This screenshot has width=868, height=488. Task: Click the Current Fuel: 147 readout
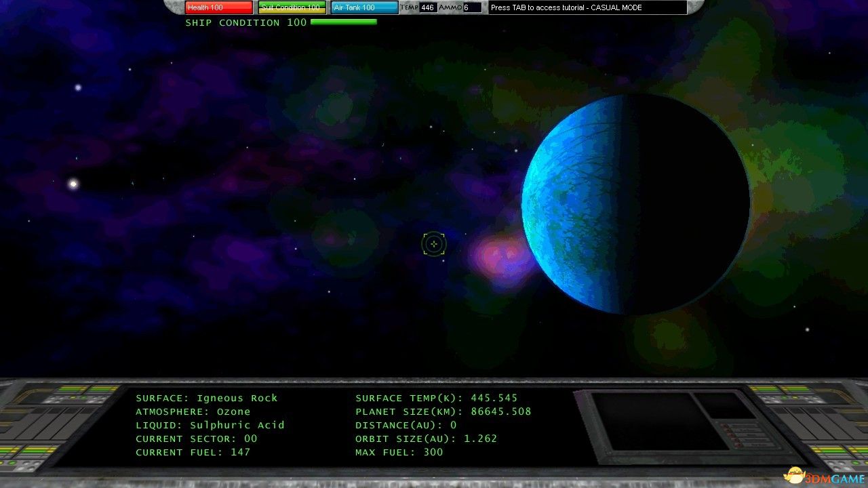tap(193, 452)
